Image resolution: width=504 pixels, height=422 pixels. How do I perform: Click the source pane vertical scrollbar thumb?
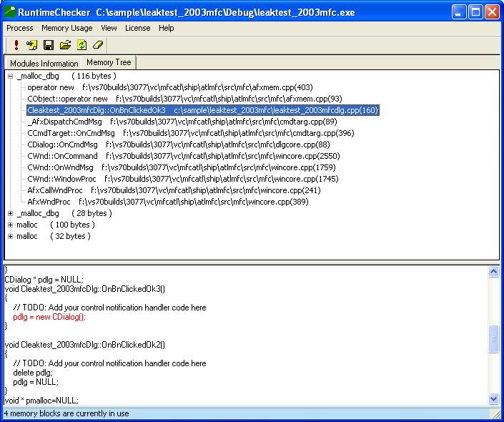(493, 339)
